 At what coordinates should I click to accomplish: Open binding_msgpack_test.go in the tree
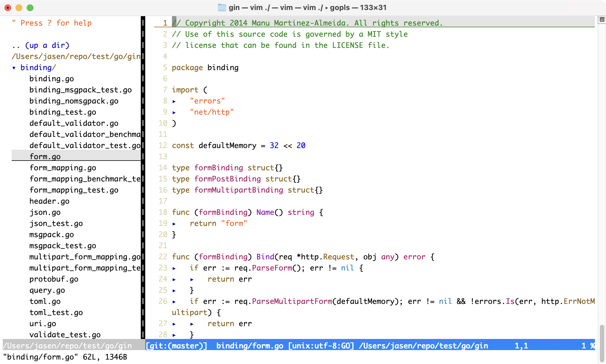(x=81, y=90)
